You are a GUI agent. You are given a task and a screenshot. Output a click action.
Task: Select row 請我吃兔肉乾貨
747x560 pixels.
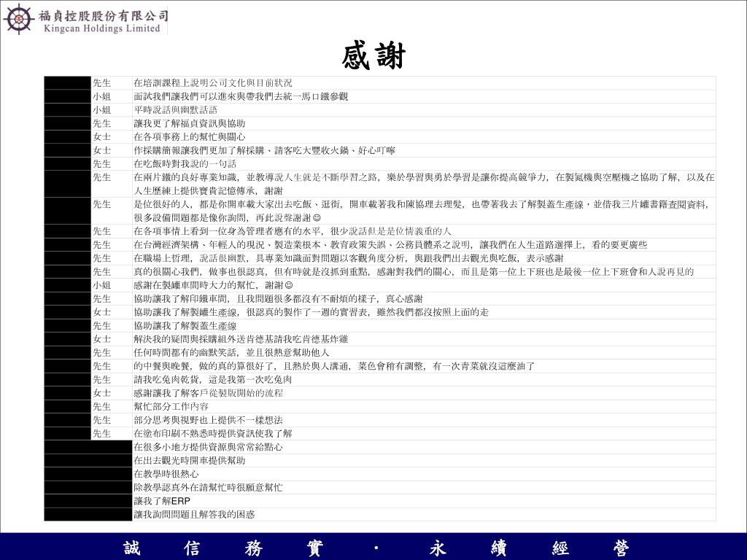click(380, 379)
